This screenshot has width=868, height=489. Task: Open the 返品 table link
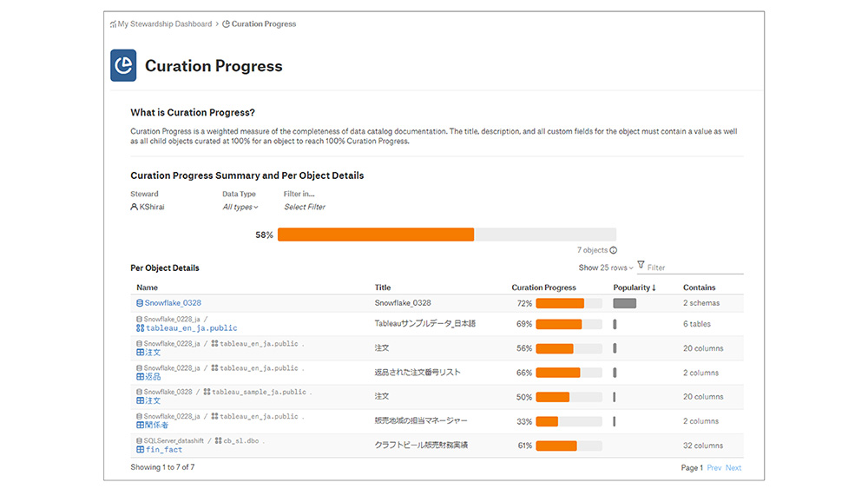(153, 377)
